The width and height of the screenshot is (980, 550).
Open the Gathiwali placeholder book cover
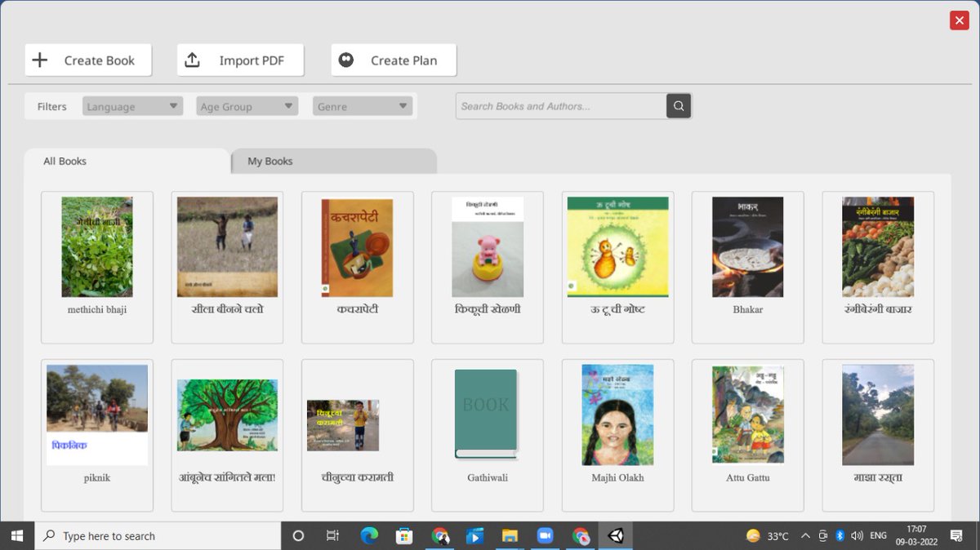pyautogui.click(x=487, y=414)
